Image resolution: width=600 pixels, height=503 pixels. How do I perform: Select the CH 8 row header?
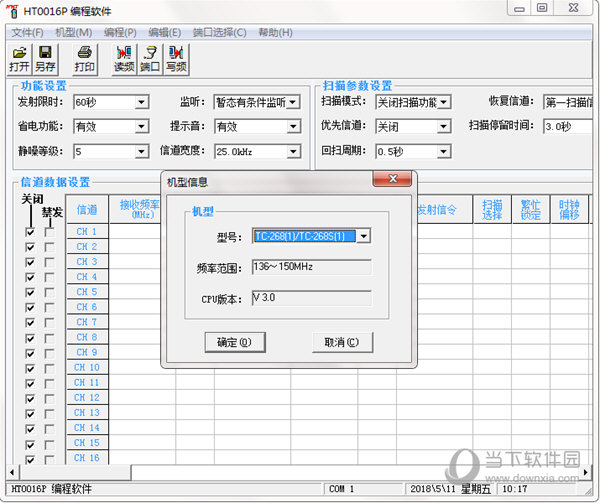[x=87, y=337]
